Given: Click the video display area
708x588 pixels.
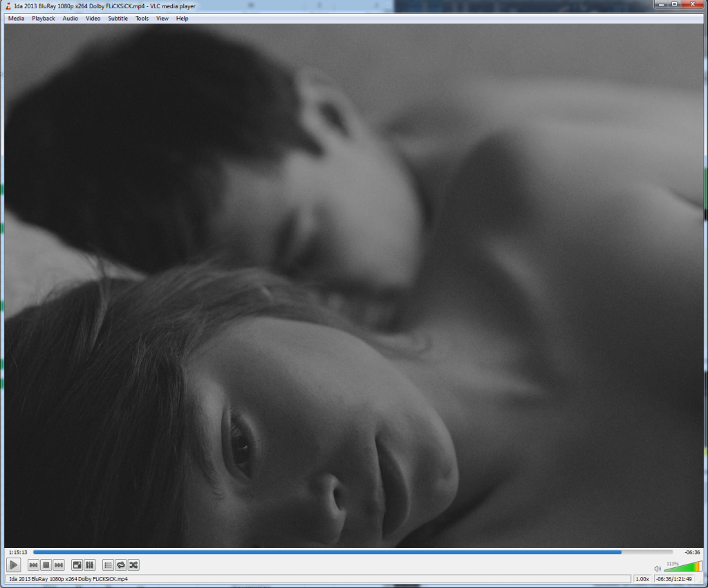Looking at the screenshot, I should (353, 285).
